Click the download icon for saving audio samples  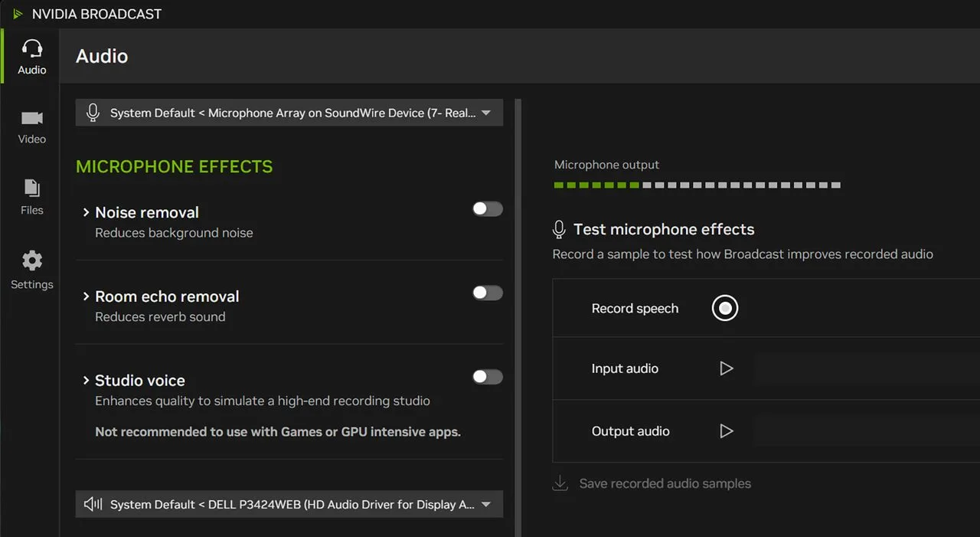click(560, 483)
